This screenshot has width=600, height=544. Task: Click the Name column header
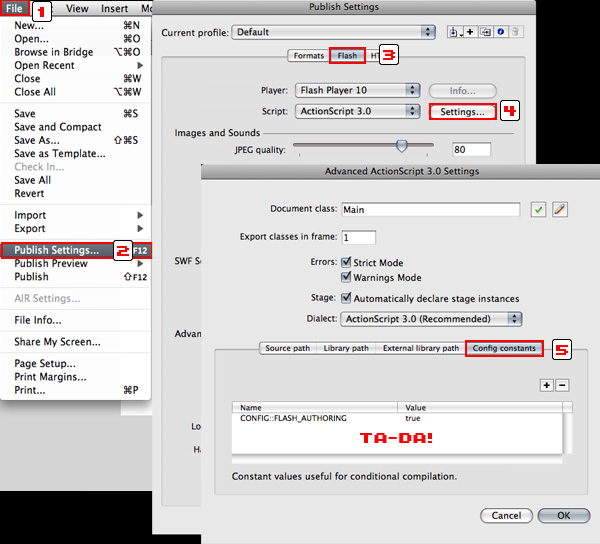click(x=315, y=407)
